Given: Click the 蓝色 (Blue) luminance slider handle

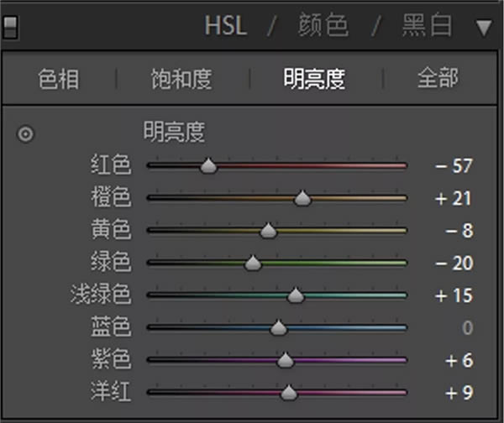Looking at the screenshot, I should tap(278, 328).
